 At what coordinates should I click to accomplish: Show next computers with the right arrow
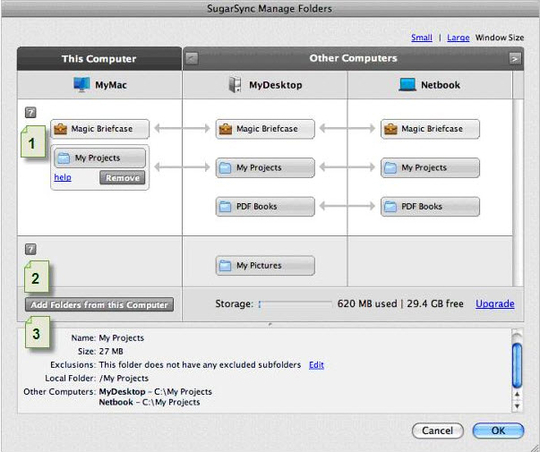click(515, 58)
